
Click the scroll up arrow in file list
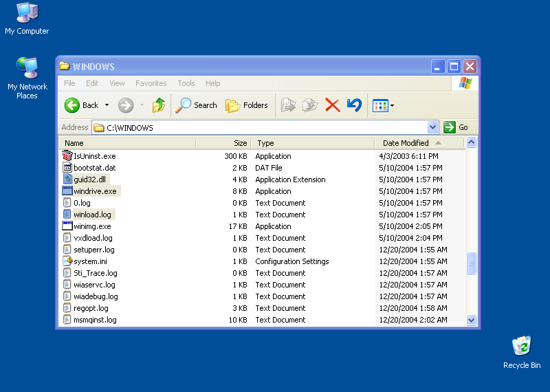click(471, 142)
